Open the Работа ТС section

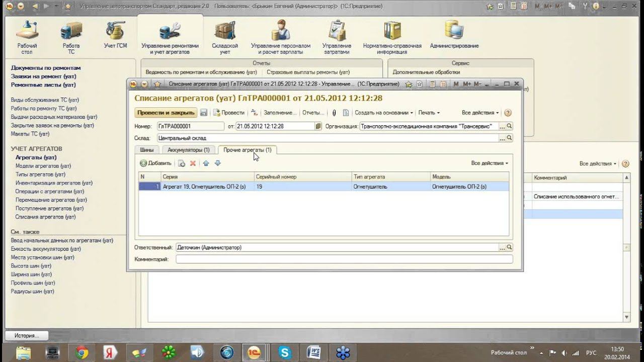(71, 38)
